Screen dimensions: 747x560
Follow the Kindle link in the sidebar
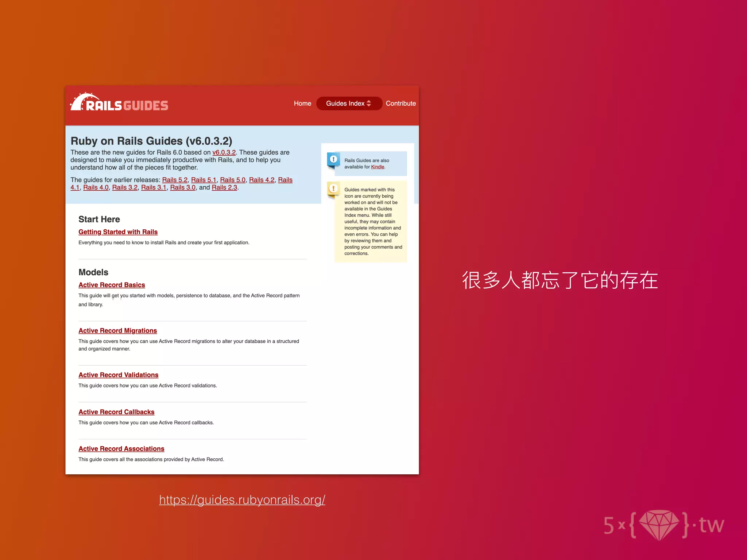[x=378, y=167]
